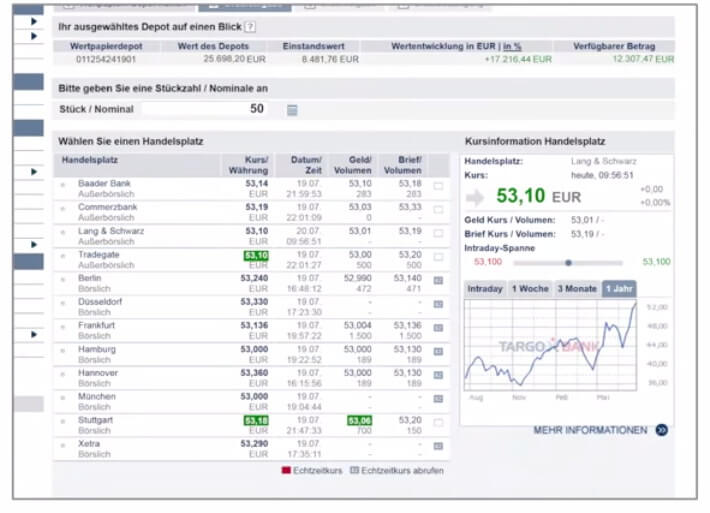
Task: Switch chart to 1 Jahr tab
Action: 619,289
